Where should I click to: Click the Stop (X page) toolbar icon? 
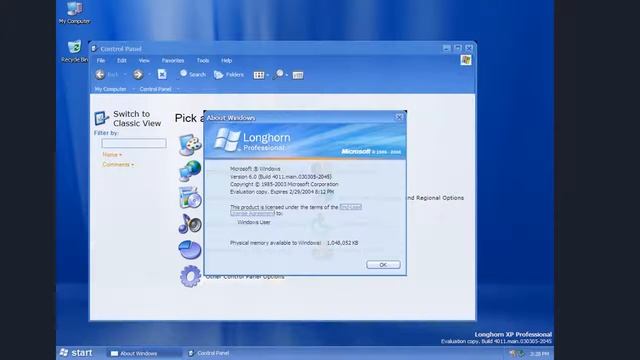pyautogui.click(x=162, y=74)
